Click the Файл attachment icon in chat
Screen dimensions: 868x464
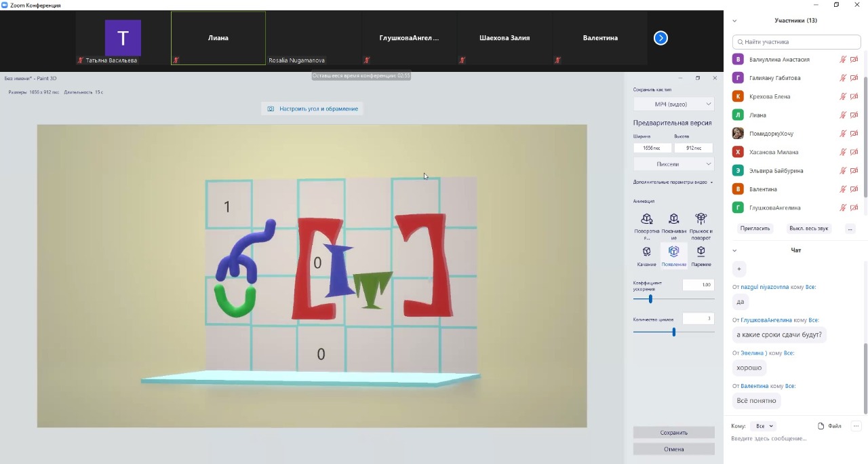coord(821,426)
